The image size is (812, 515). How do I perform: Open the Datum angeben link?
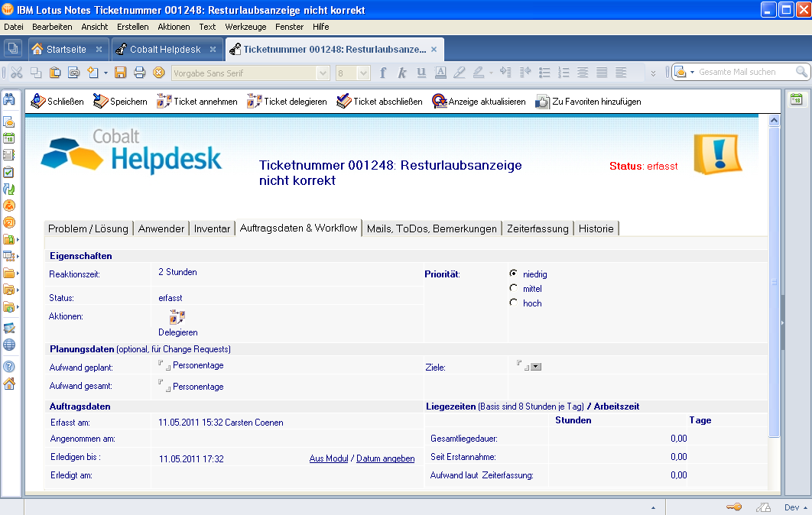click(385, 458)
